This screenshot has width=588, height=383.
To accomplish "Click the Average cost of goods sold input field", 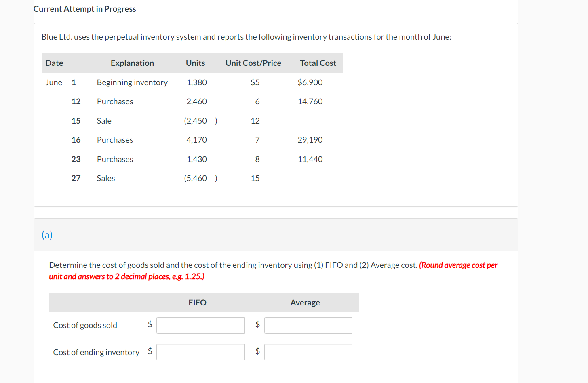I will 308,325.
